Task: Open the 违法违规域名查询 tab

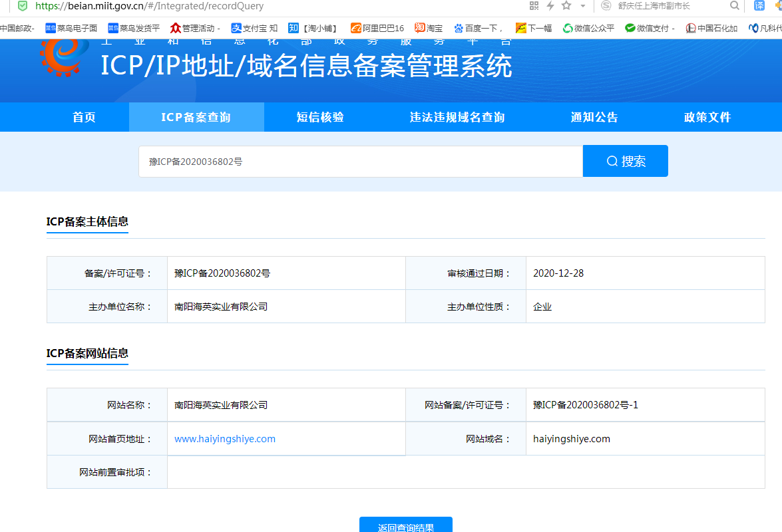Action: [457, 117]
